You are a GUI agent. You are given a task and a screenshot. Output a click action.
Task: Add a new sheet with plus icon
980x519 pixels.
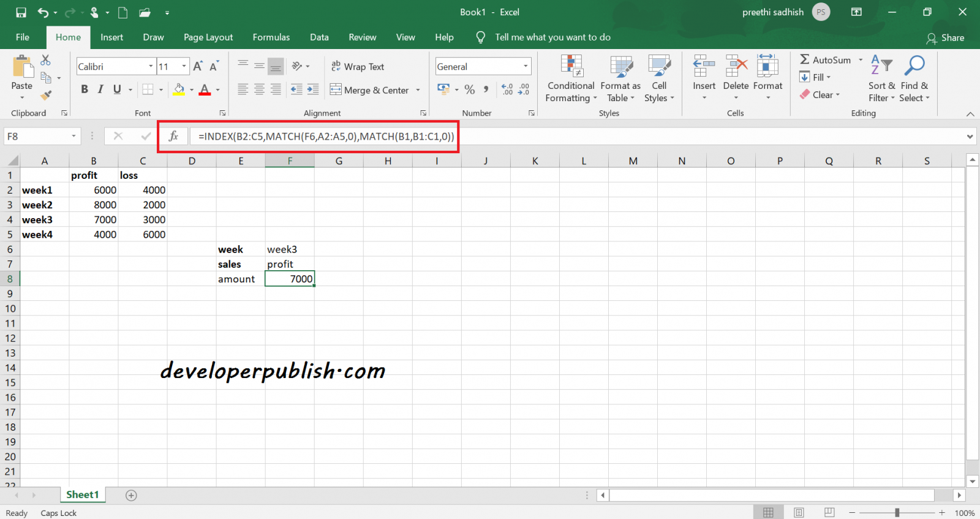tap(131, 495)
